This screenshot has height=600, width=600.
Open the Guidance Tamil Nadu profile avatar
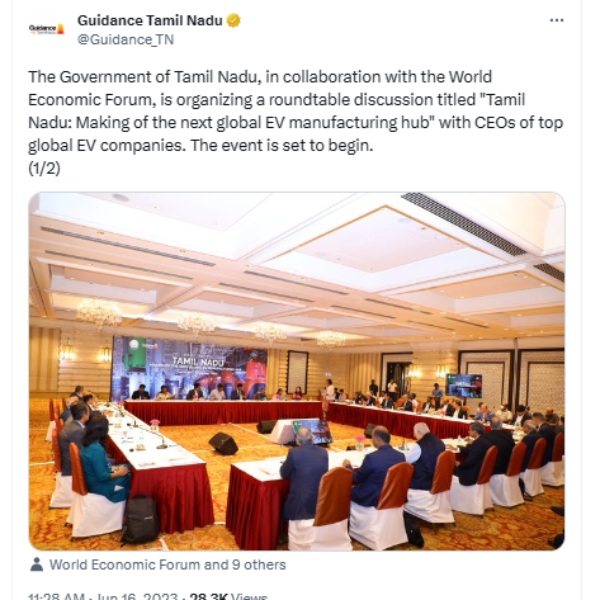[x=47, y=29]
